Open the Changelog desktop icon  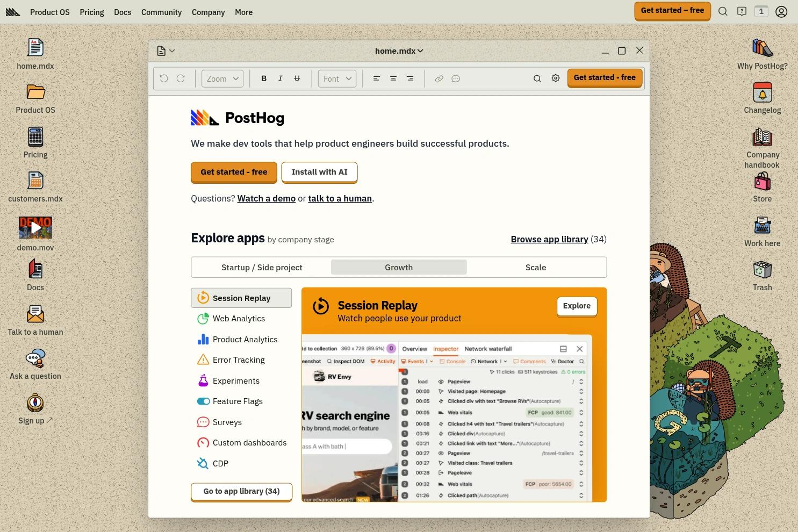click(762, 98)
